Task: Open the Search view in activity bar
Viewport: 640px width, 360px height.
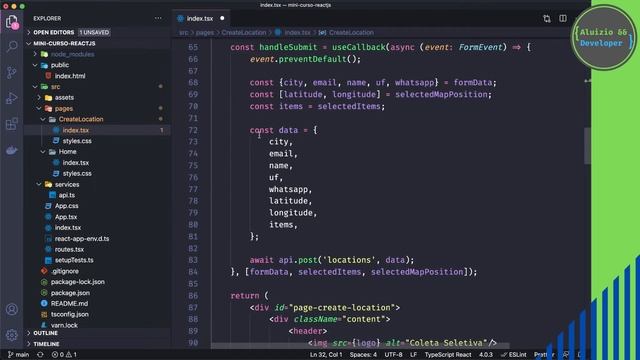Action: pos(12,47)
